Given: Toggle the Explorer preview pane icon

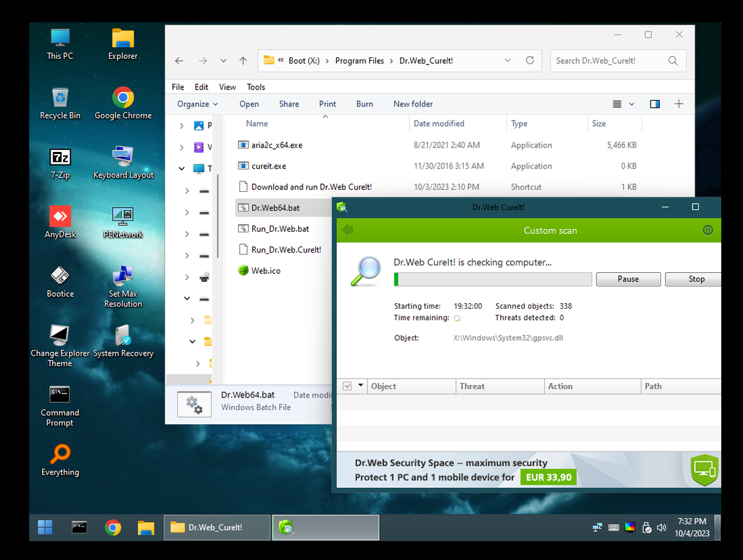Looking at the screenshot, I should coord(655,104).
